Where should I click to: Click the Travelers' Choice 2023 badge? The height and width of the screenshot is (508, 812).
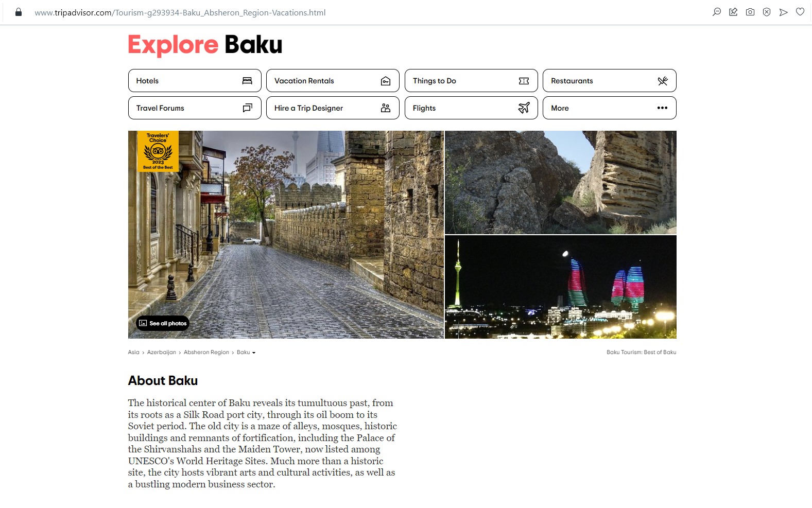(x=158, y=151)
